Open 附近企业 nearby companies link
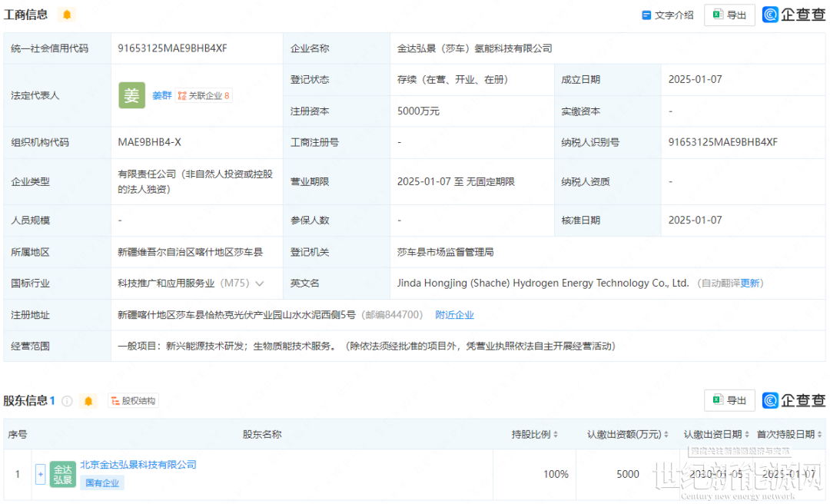The width and height of the screenshot is (830, 504). tap(455, 315)
